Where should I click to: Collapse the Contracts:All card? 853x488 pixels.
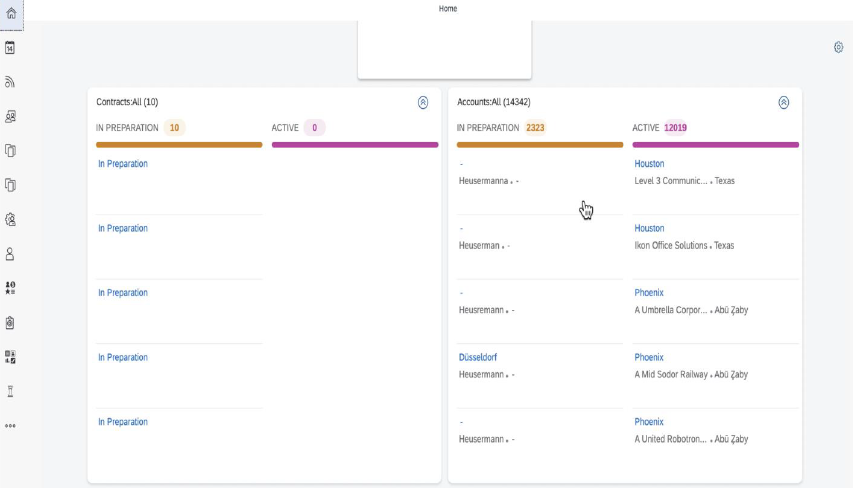[423, 102]
